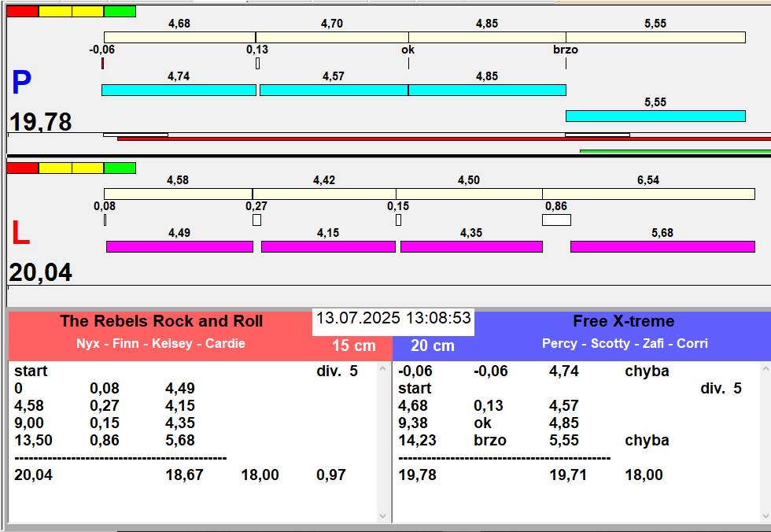Screen dimensions: 771x532
Task: Select the cyan 4,85 run bar
Action: click(487, 90)
